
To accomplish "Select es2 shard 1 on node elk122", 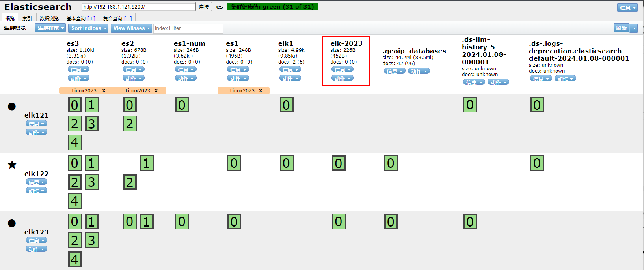I will pos(147,163).
